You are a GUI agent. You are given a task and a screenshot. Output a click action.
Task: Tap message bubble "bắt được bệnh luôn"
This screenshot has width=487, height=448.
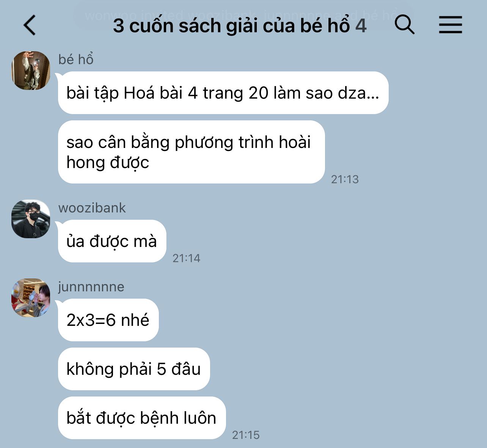(142, 418)
